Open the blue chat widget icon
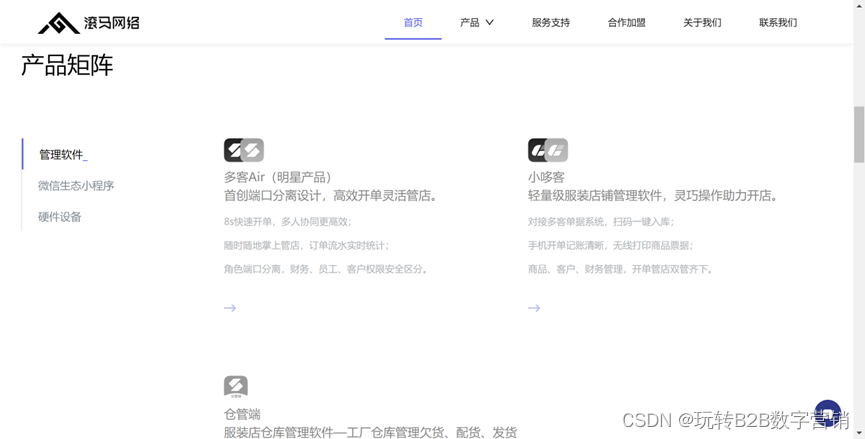865x439 pixels. (x=827, y=414)
